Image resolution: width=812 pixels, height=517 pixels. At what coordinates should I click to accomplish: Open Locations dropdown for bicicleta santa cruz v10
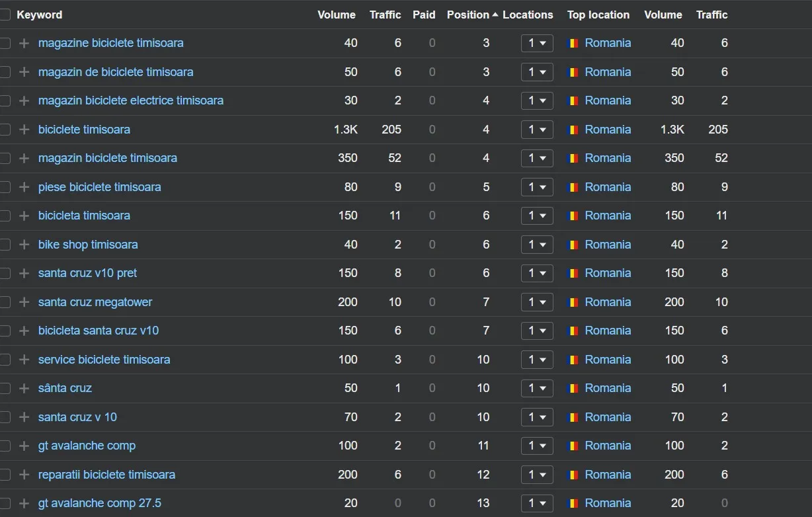coord(537,331)
